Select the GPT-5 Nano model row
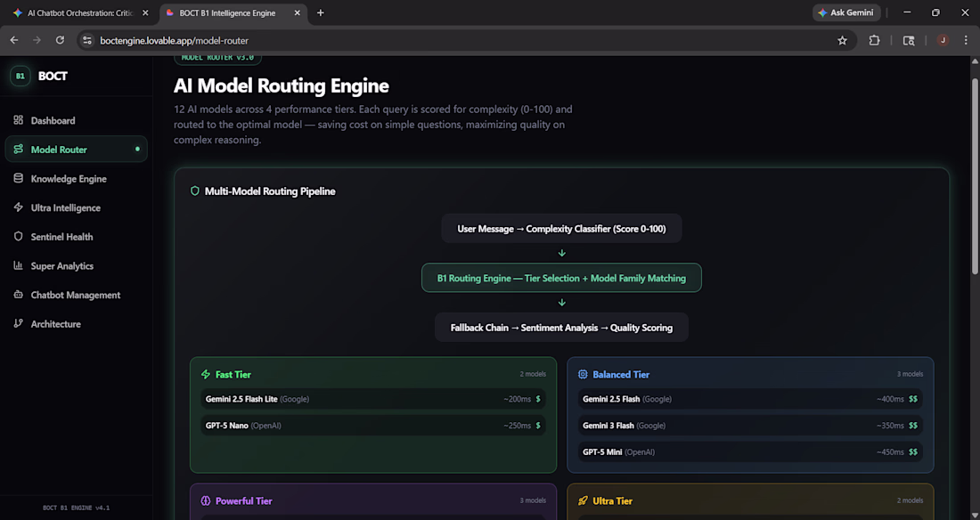Screen dimensions: 980x520 coord(373,426)
